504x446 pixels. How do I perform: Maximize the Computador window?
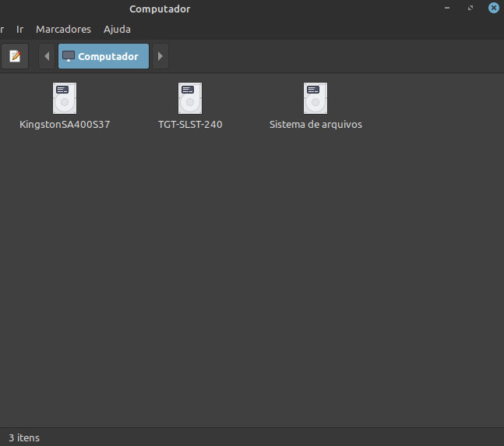(x=471, y=8)
